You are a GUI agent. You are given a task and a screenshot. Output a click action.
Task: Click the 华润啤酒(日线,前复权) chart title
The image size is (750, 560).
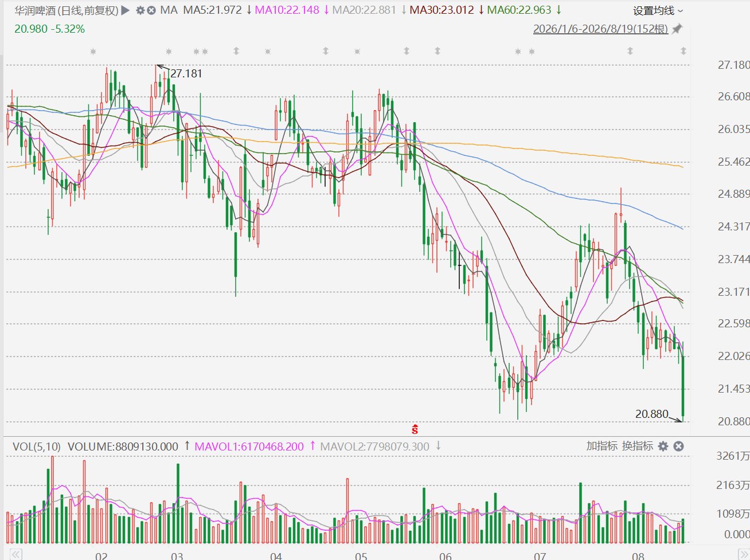[x=66, y=10]
